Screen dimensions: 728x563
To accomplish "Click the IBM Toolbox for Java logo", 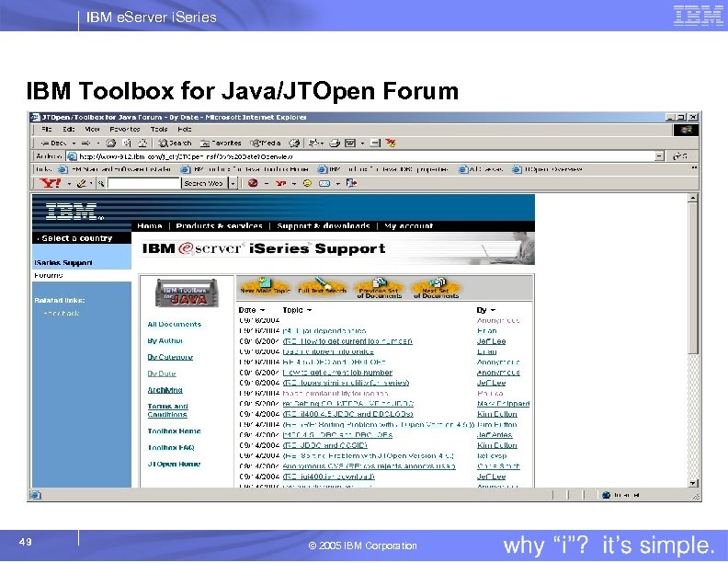I will coord(187,293).
